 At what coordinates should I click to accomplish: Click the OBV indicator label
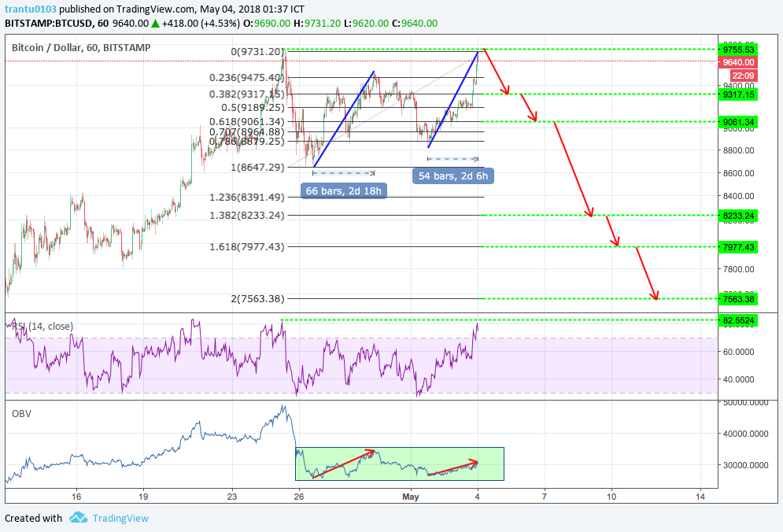pos(21,414)
